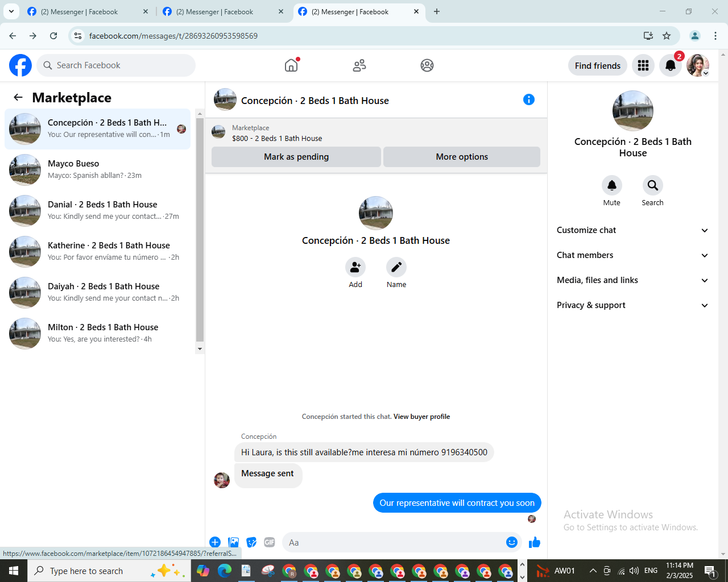Open the account profile picture menu

tap(698, 65)
